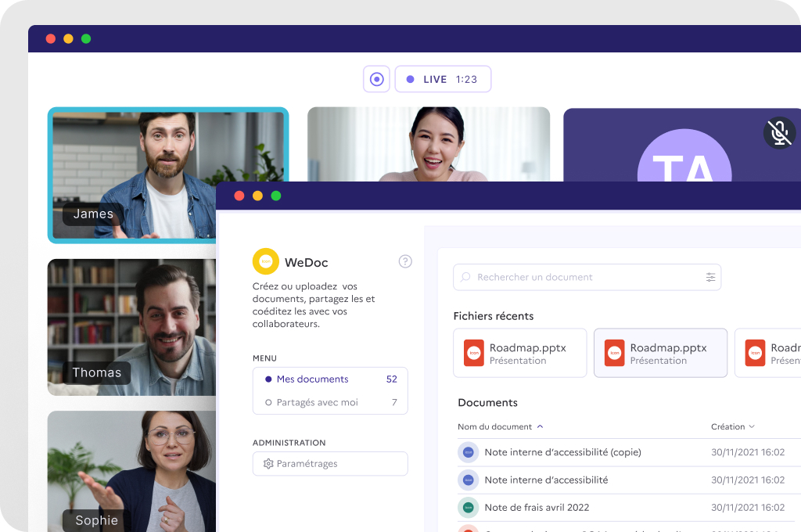Screen dimensions: 801x532
Task: Select Thomas's video tile in the meeting
Action: pyautogui.click(x=131, y=327)
